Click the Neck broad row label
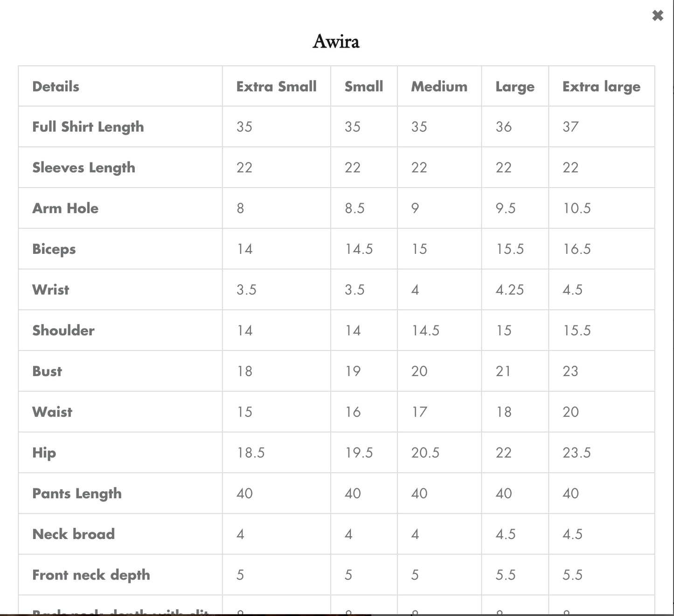 click(73, 534)
